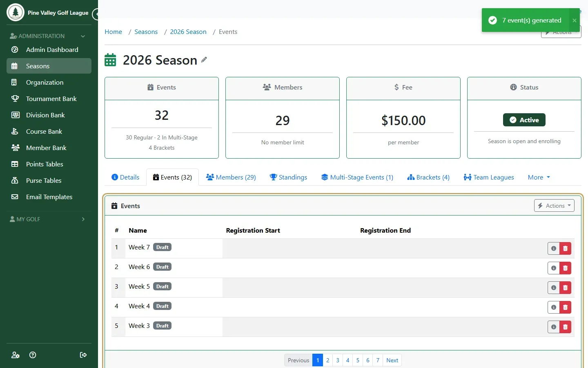Collapse the sidebar with the arrow toggle
Viewport: 588px width, 368px height.
96,14
